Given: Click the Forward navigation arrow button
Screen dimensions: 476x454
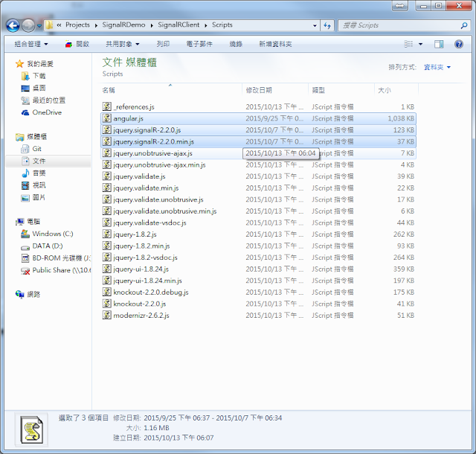Looking at the screenshot, I should coord(28,25).
